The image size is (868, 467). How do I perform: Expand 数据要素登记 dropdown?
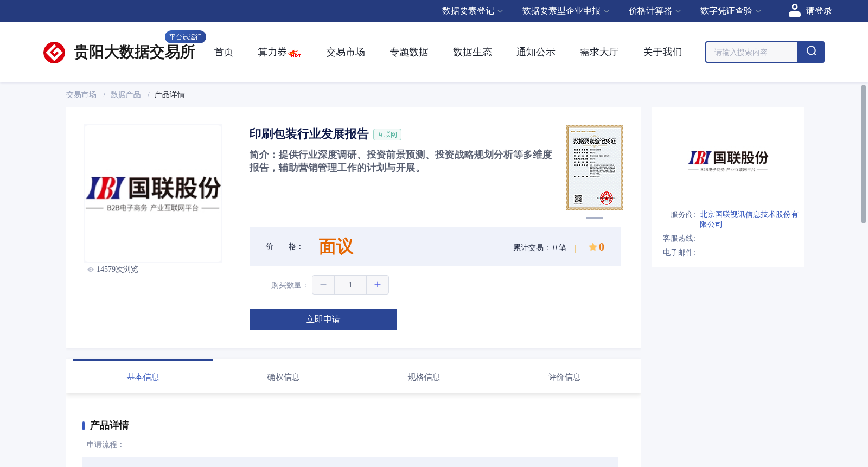[473, 11]
